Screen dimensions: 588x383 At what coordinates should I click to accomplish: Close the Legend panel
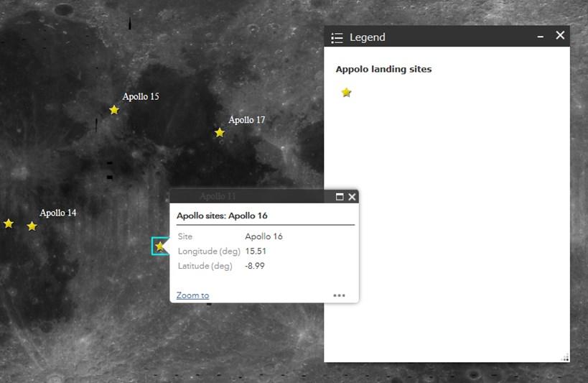(x=560, y=35)
